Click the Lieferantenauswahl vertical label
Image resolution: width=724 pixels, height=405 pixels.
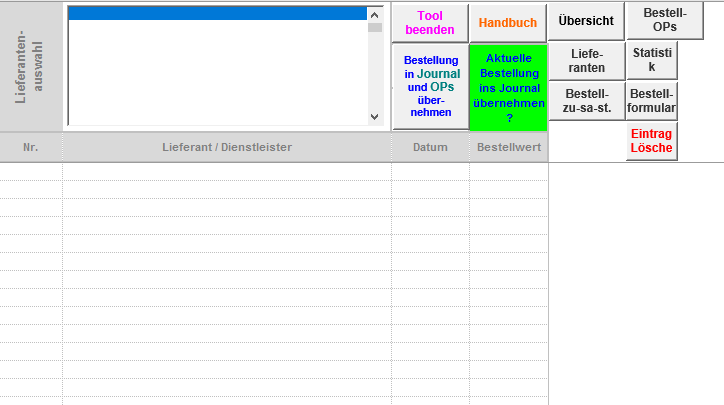(29, 66)
